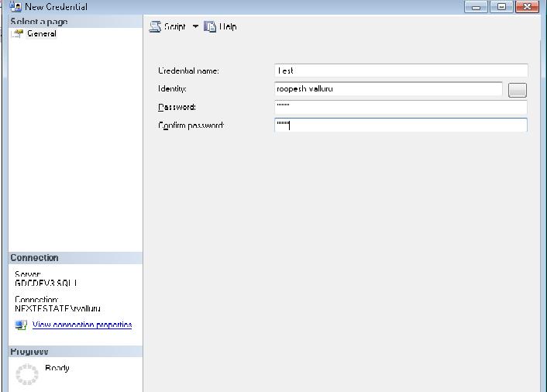Maximize the New Credential window
547x392 pixels.
[x=501, y=7]
